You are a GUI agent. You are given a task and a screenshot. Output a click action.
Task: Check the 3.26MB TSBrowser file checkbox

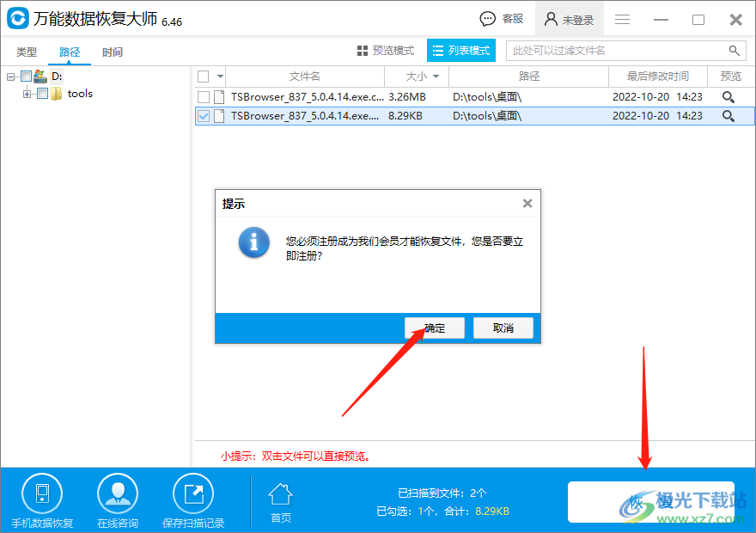(x=204, y=97)
